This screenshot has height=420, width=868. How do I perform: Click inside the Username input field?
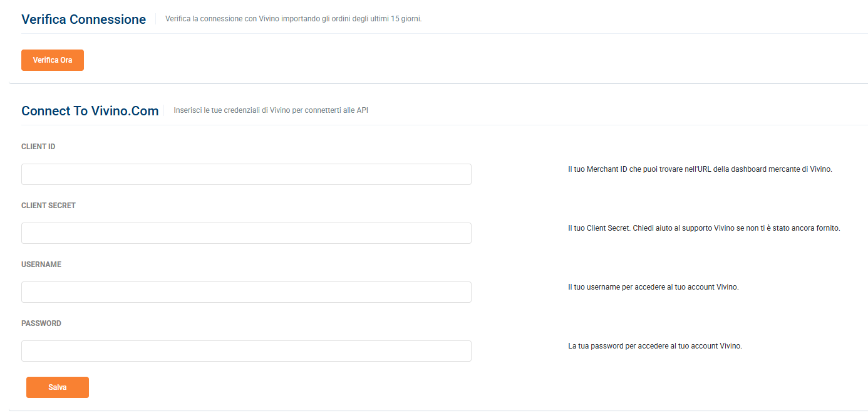click(246, 292)
